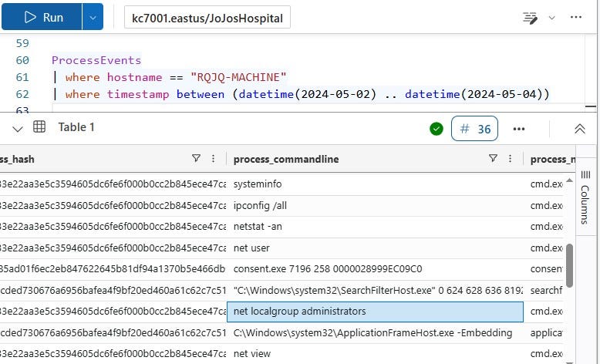The image size is (600, 364).
Task: Click the format query icon
Action: 530,18
